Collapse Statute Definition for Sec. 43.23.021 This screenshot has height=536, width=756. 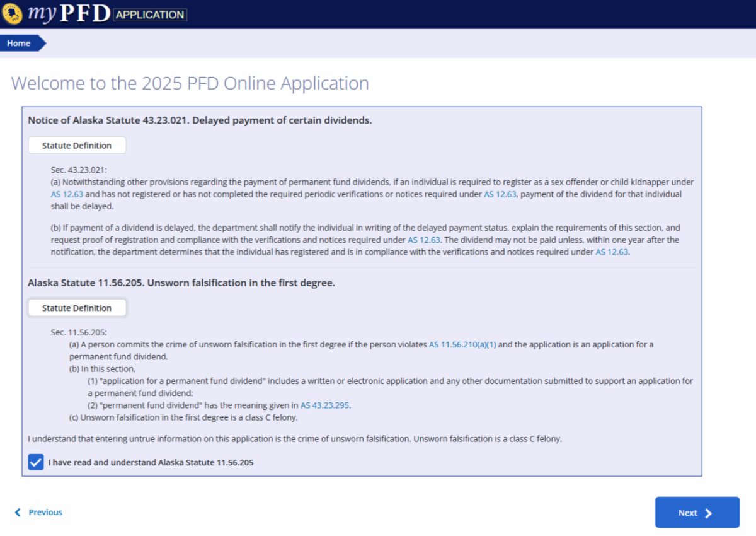pyautogui.click(x=77, y=146)
